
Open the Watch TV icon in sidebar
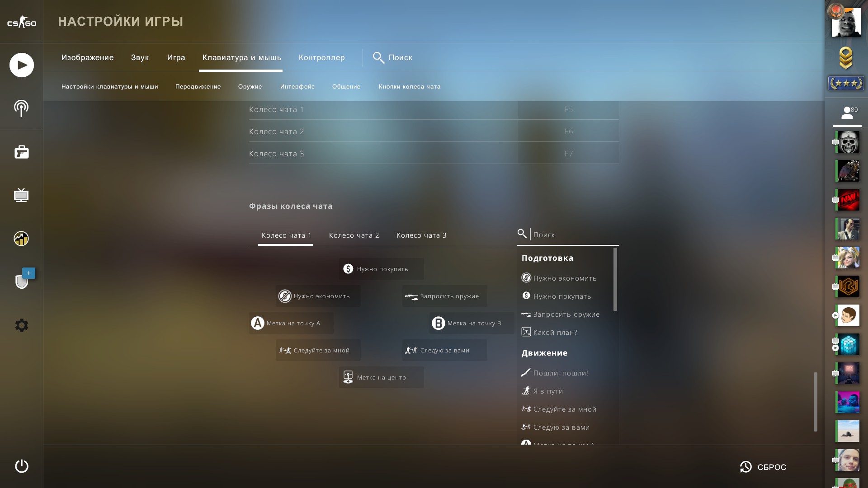pyautogui.click(x=21, y=195)
